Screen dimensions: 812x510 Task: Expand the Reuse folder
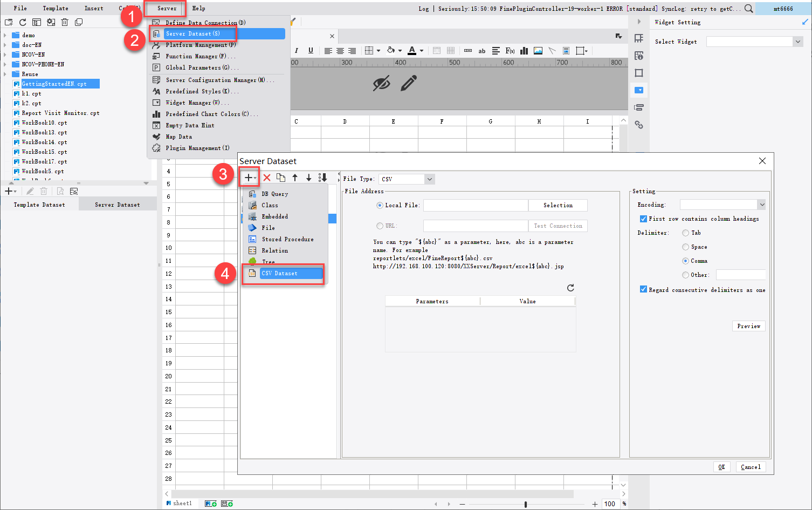[x=5, y=74]
